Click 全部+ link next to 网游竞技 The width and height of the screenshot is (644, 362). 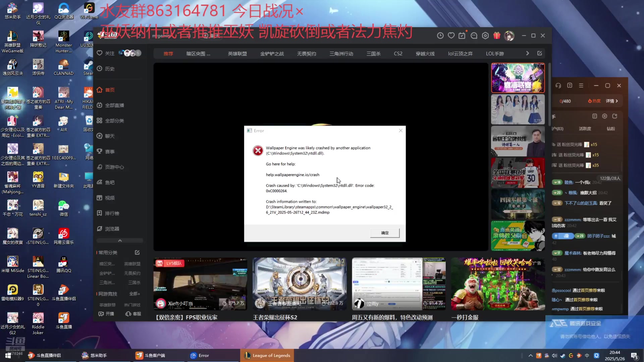click(135, 294)
